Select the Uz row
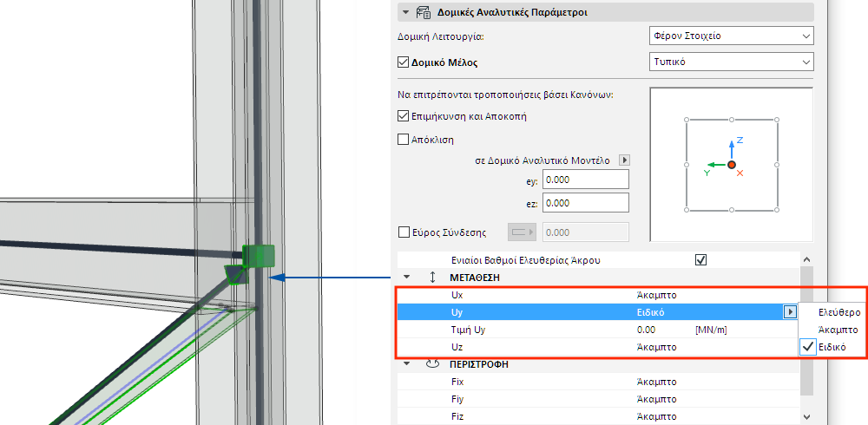Image resolution: width=868 pixels, height=425 pixels. (x=598, y=347)
